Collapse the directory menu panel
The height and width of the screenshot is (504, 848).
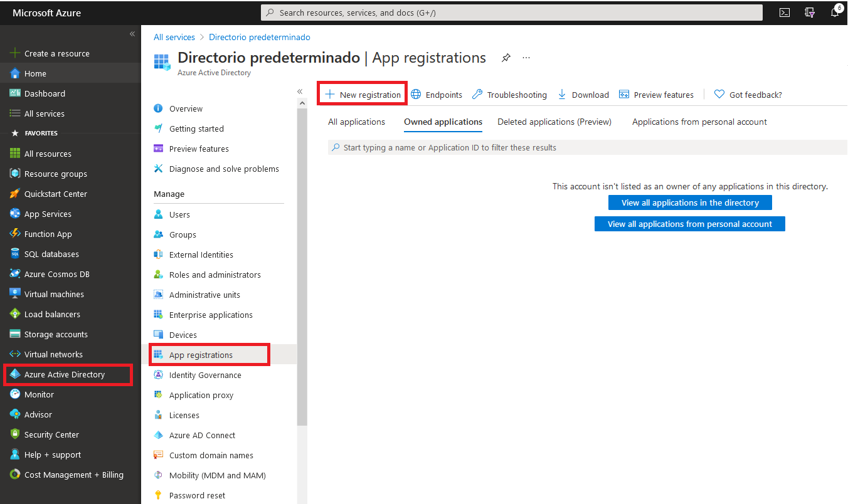point(299,90)
